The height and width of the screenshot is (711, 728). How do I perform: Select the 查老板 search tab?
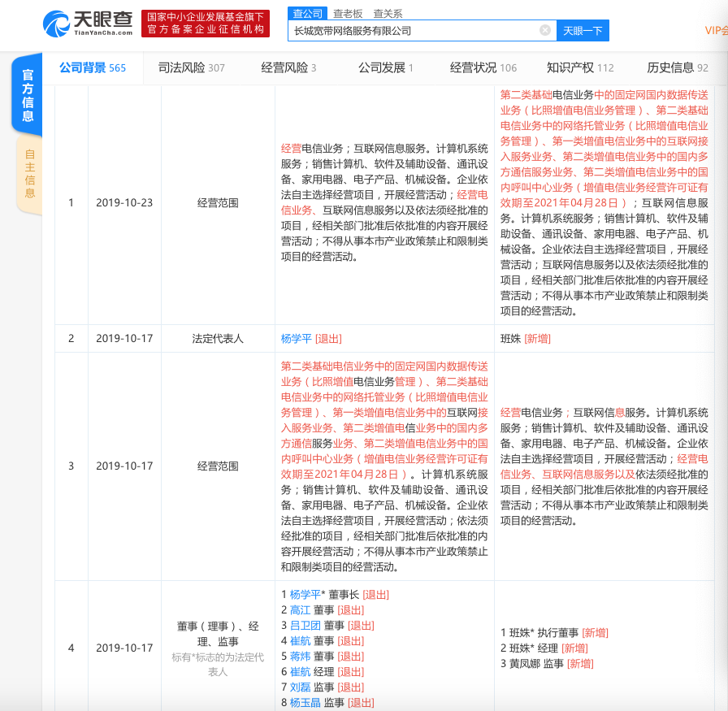(347, 13)
